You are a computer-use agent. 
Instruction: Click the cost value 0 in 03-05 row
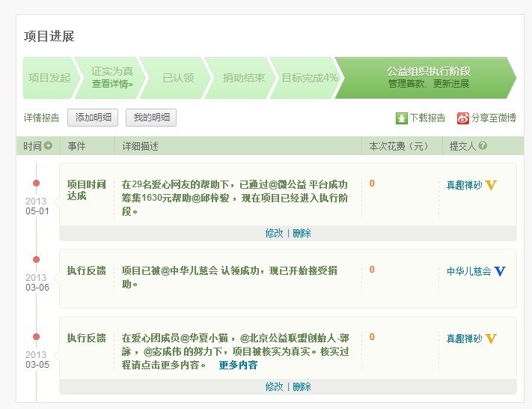pyautogui.click(x=372, y=337)
